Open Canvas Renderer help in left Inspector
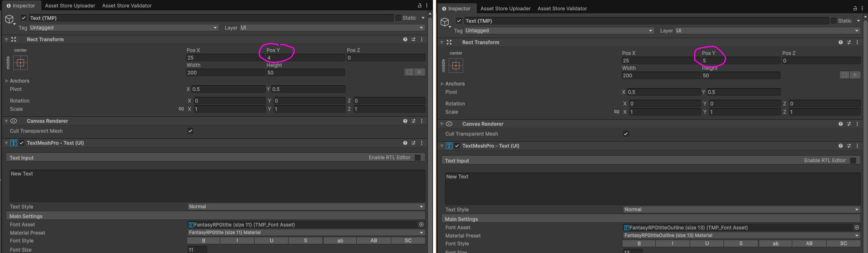This screenshot has height=253, width=868. (405, 121)
